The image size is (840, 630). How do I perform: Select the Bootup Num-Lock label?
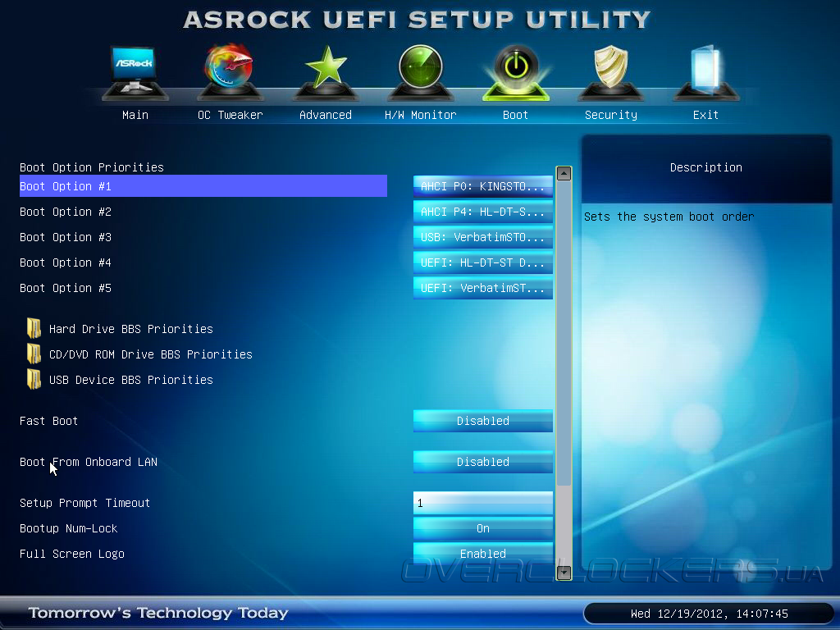pos(69,528)
